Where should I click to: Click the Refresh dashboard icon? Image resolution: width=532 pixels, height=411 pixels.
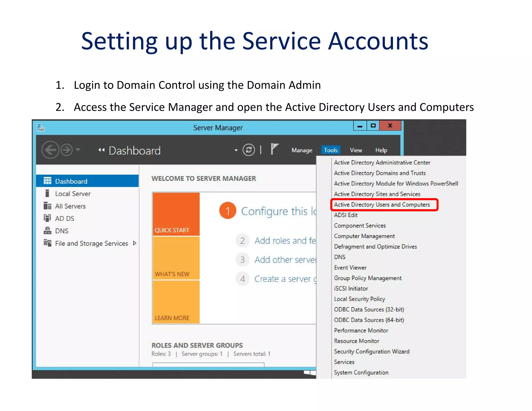249,150
